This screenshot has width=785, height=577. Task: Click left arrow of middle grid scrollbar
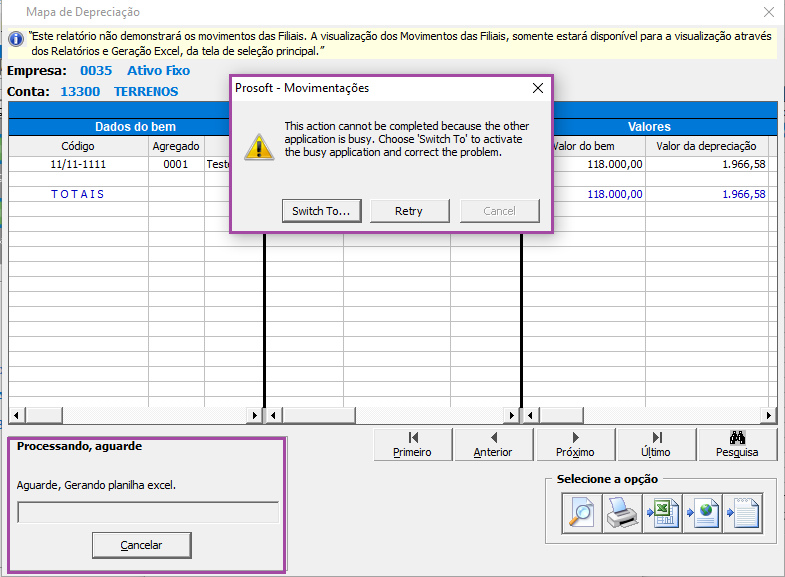(x=273, y=415)
